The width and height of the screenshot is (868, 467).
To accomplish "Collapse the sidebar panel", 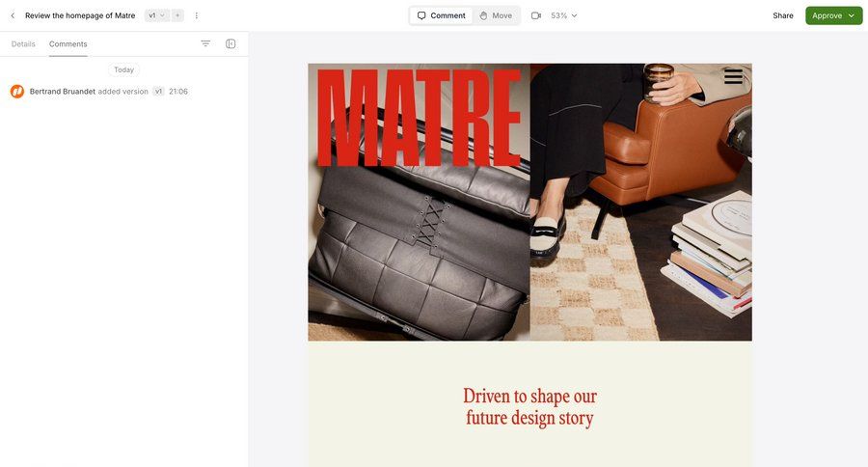I will [x=231, y=43].
